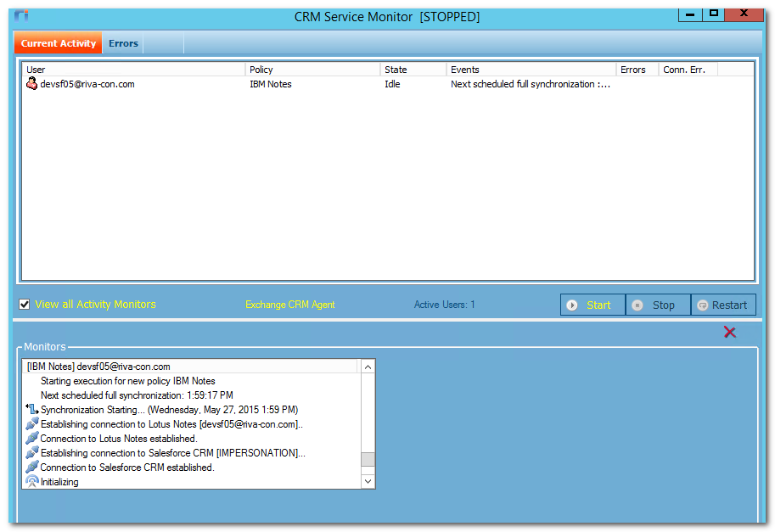Switch to the Current Activity tab
This screenshot has height=532, width=775.
[x=59, y=43]
